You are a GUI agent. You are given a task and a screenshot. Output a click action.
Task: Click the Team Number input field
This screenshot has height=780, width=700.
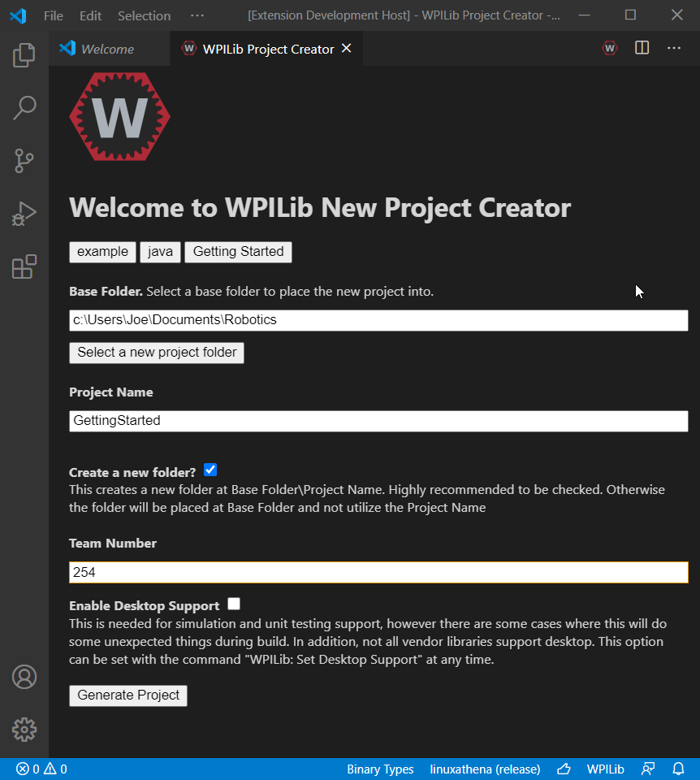(378, 572)
